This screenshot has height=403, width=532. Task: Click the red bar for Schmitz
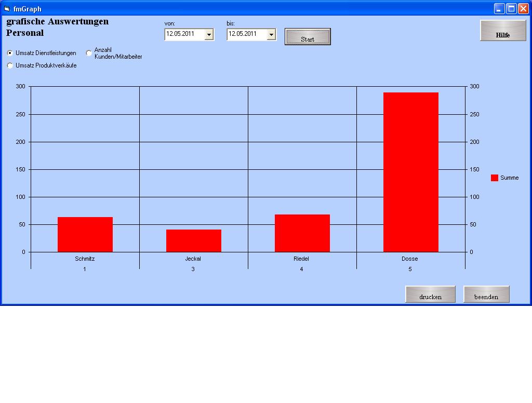pyautogui.click(x=85, y=235)
